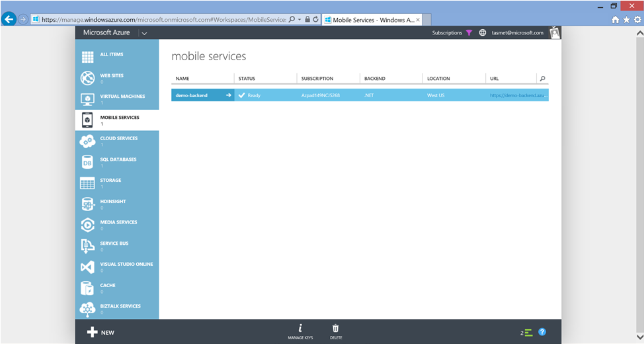Select SQL DATABASES label in sidebar
The height and width of the screenshot is (344, 644).
coord(118,159)
